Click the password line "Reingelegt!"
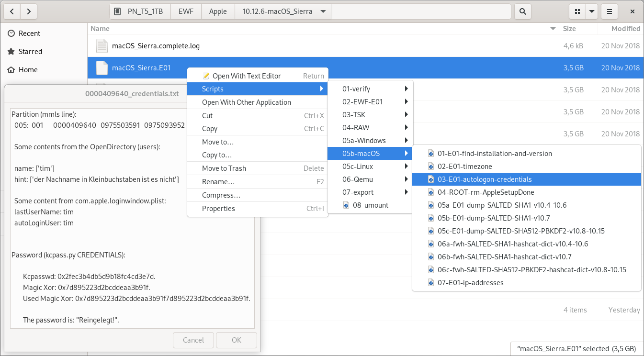 pos(71,320)
